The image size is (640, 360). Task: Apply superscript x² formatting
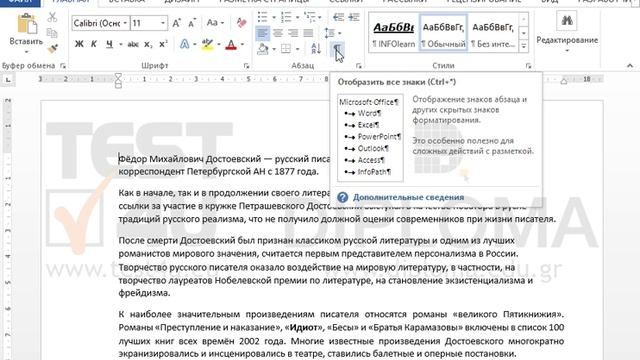(163, 44)
